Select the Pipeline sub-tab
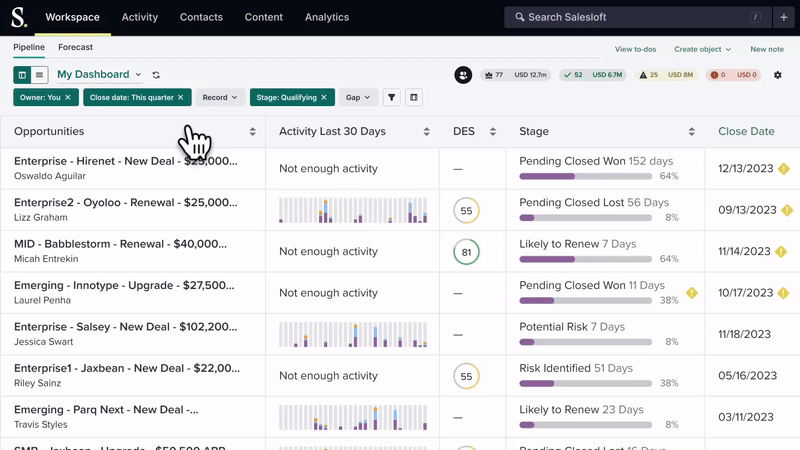Image resolution: width=800 pixels, height=450 pixels. (x=29, y=47)
